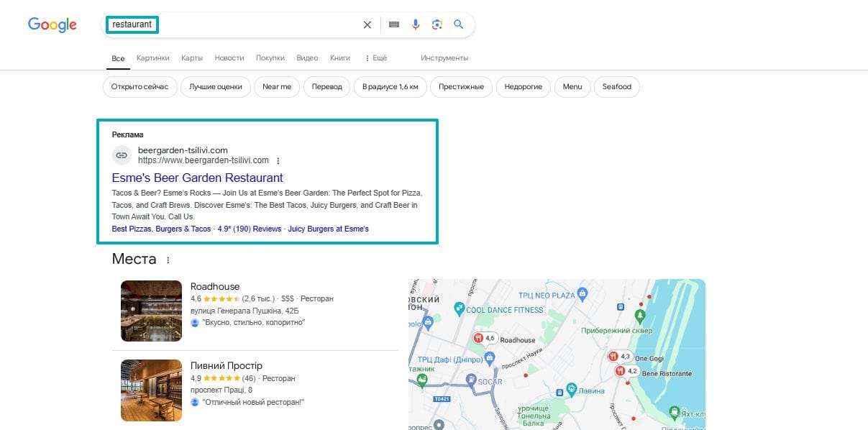The image size is (868, 430).
Task: Click the magnifier search button
Action: click(458, 24)
